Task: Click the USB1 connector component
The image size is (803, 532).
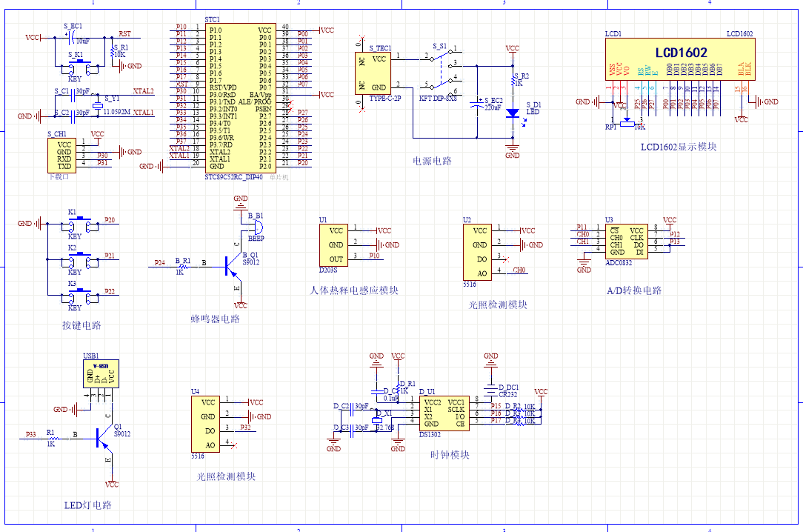Action: [101, 373]
